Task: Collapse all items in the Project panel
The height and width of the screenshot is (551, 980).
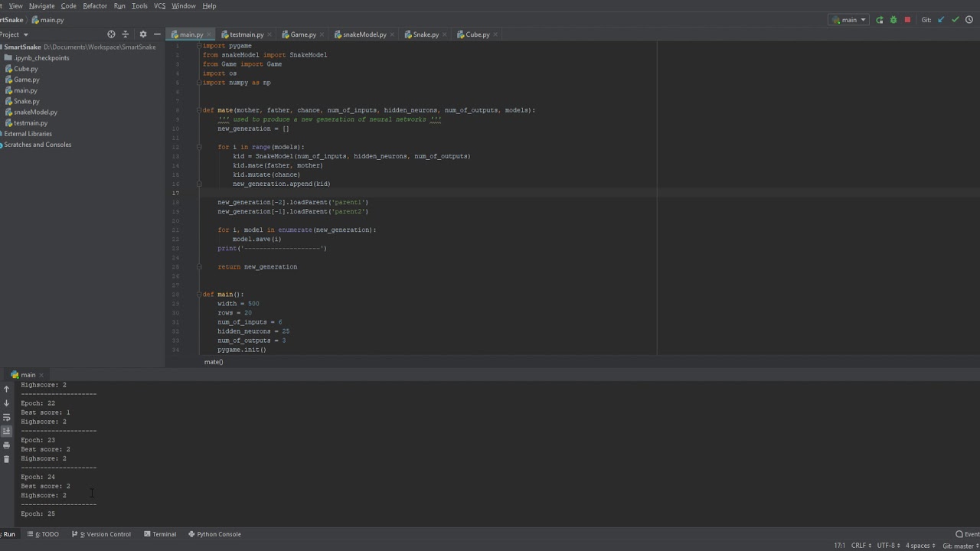Action: coord(126,34)
